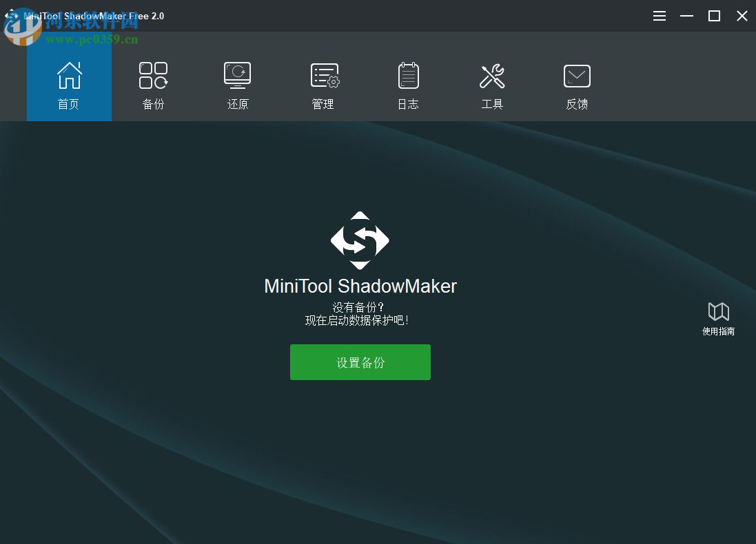This screenshot has width=756, height=544.
Task: Open the 反馈 (Feedback) section
Action: point(576,84)
